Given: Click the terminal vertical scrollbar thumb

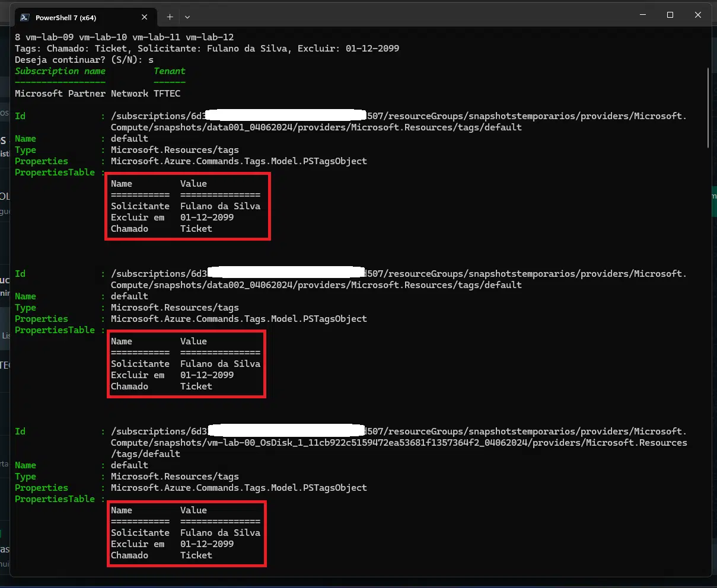Looking at the screenshot, I should (x=709, y=107).
